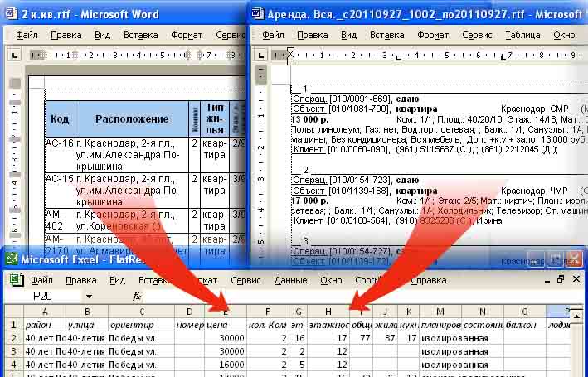Click the 'улица' header cell in Excel
Image resolution: width=588 pixels, height=377 pixels.
[87, 325]
